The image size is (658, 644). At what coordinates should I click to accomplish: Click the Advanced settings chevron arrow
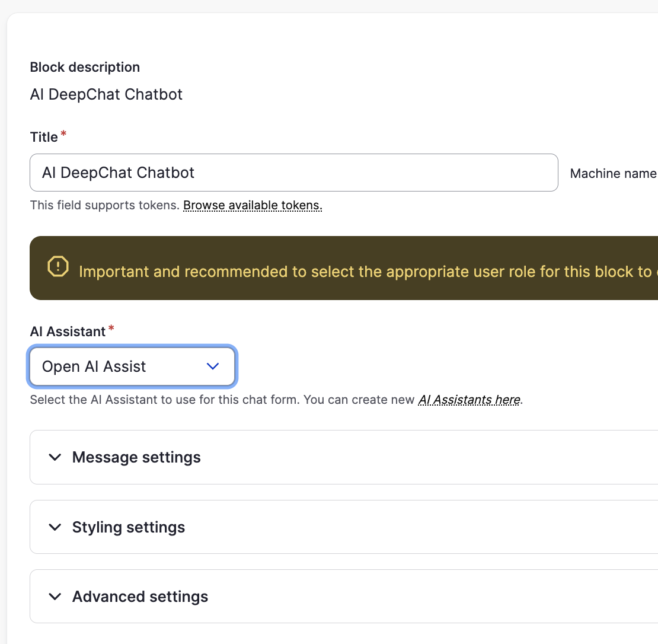coord(55,597)
